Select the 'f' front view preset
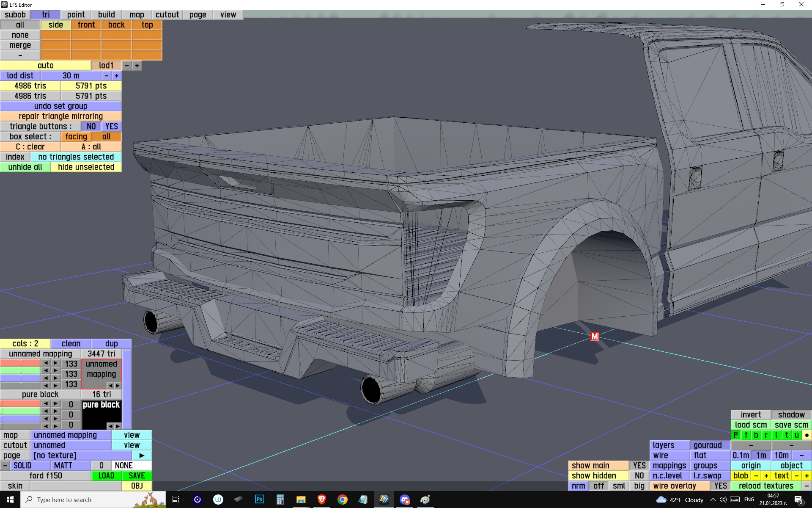 (746, 435)
